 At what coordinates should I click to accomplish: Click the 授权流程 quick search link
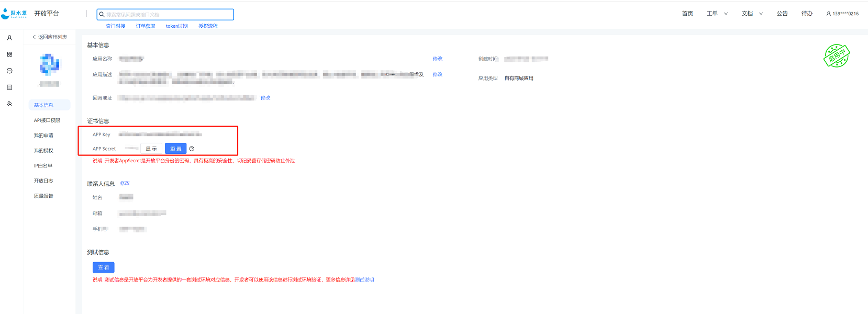208,26
